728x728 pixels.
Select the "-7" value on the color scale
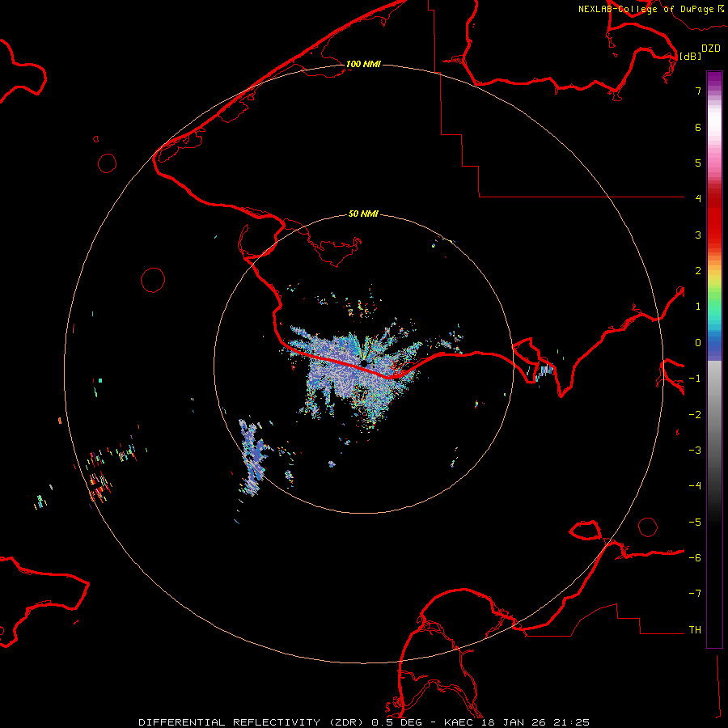(x=695, y=594)
